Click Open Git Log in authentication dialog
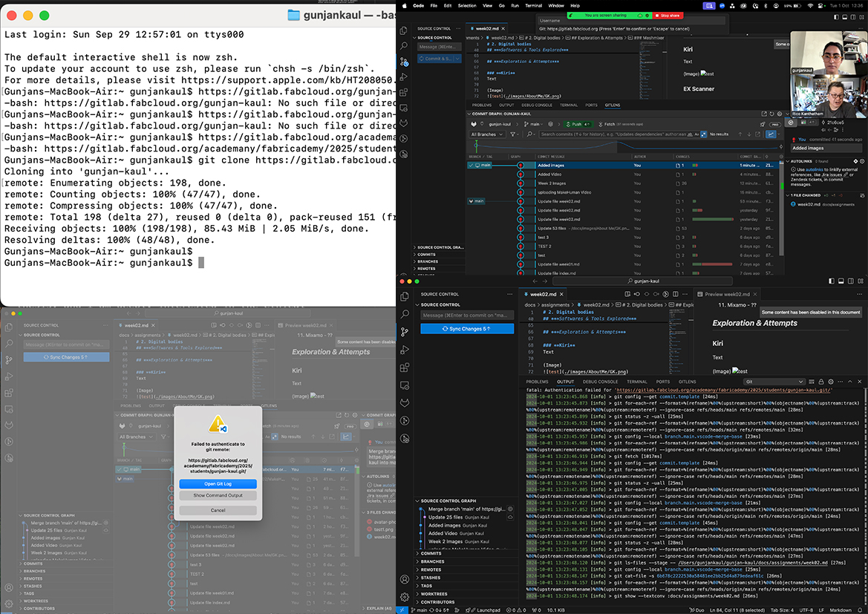 tap(218, 484)
